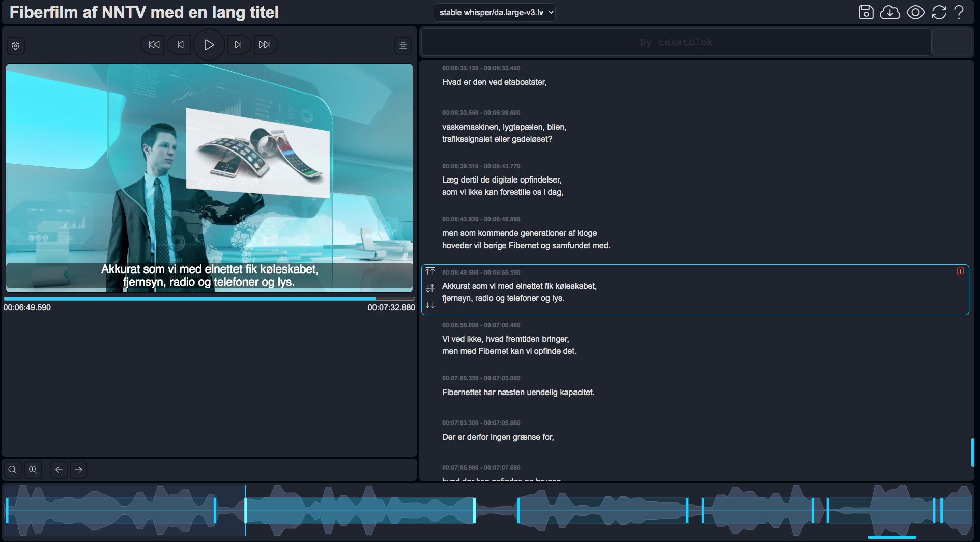Screen dimensions: 980x542
Task: Open the hamburger menu above video
Action: pos(402,46)
